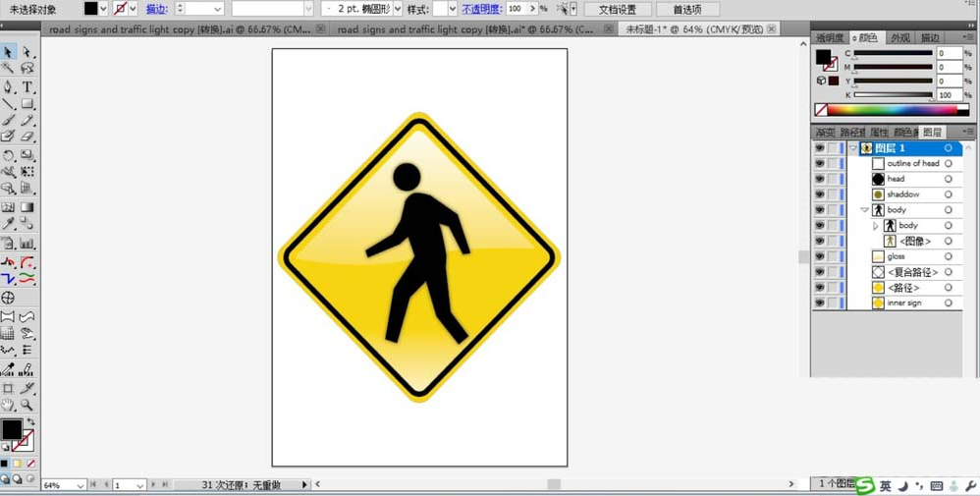The width and height of the screenshot is (980, 496).
Task: Open the 2 pt. 椭圆形 brush dropdown
Action: point(398,9)
